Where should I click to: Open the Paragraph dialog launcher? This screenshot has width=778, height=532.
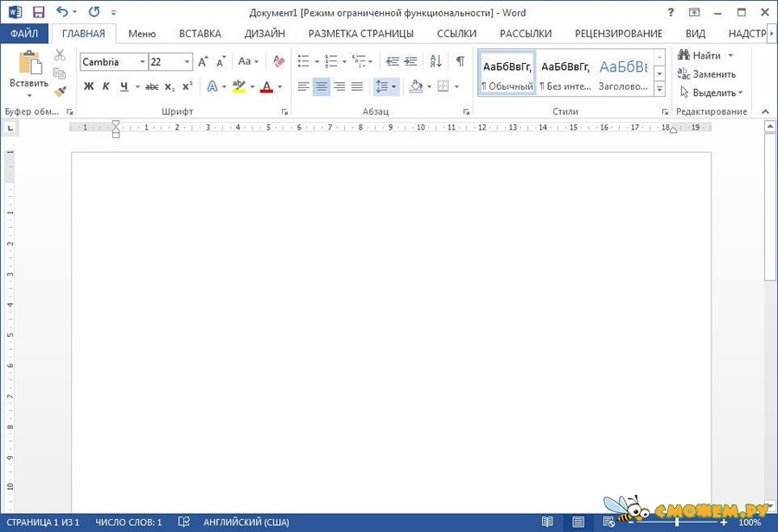[x=467, y=112]
